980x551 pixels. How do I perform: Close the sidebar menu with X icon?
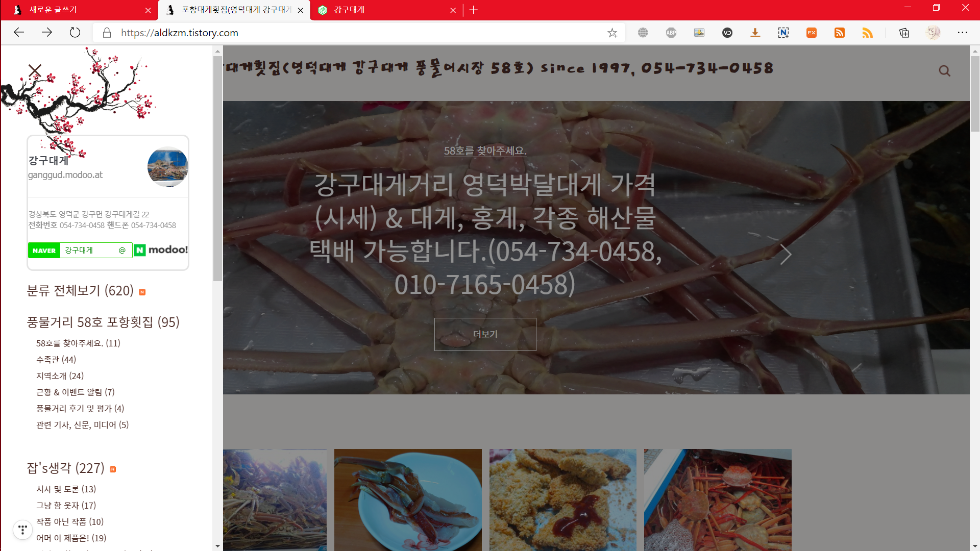click(x=35, y=70)
